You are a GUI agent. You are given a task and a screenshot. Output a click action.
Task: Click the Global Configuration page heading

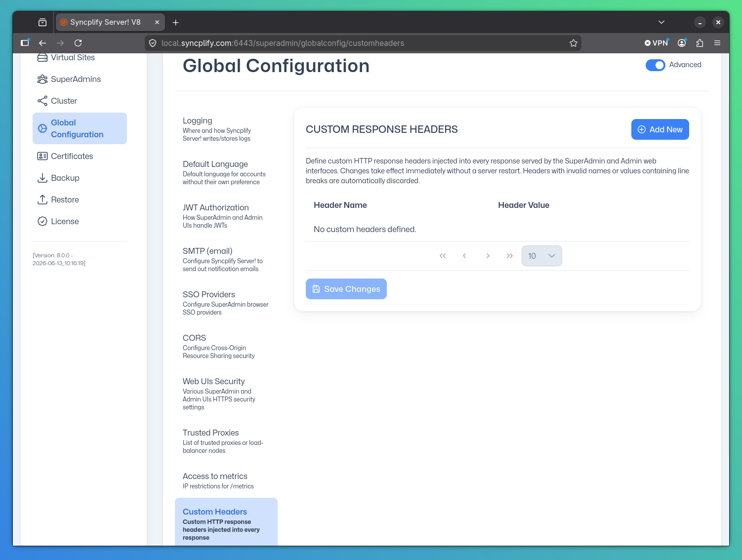pyautogui.click(x=276, y=66)
